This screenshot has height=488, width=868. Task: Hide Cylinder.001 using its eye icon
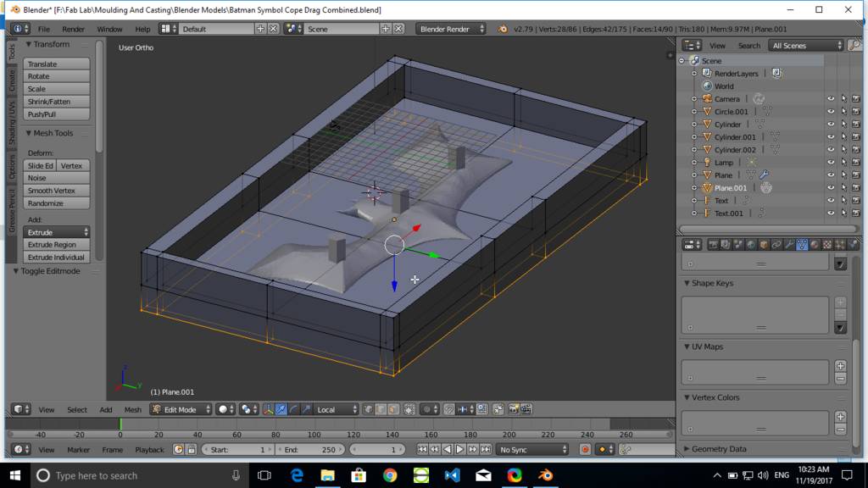pyautogui.click(x=831, y=137)
